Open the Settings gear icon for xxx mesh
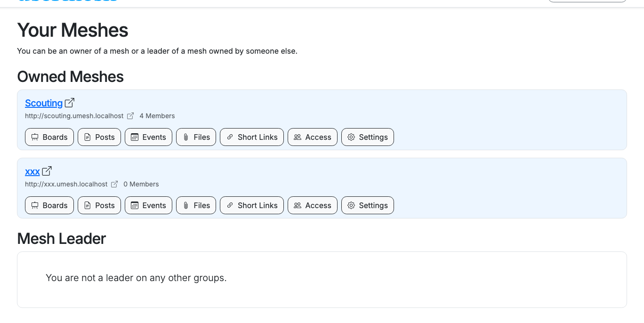The width and height of the screenshot is (644, 323). (351, 205)
